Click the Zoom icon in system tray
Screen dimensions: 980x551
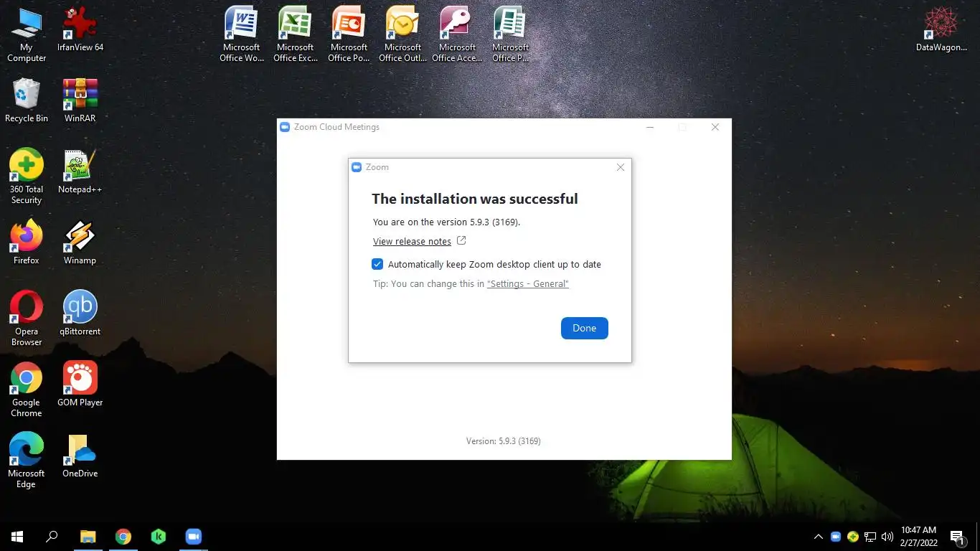pos(835,537)
